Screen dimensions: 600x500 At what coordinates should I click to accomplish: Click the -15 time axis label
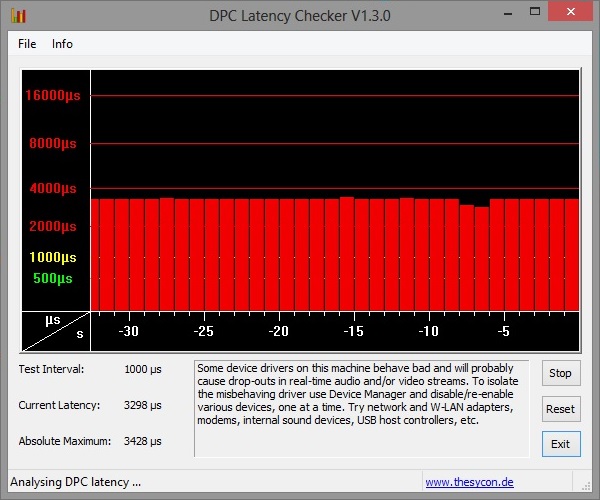click(354, 331)
